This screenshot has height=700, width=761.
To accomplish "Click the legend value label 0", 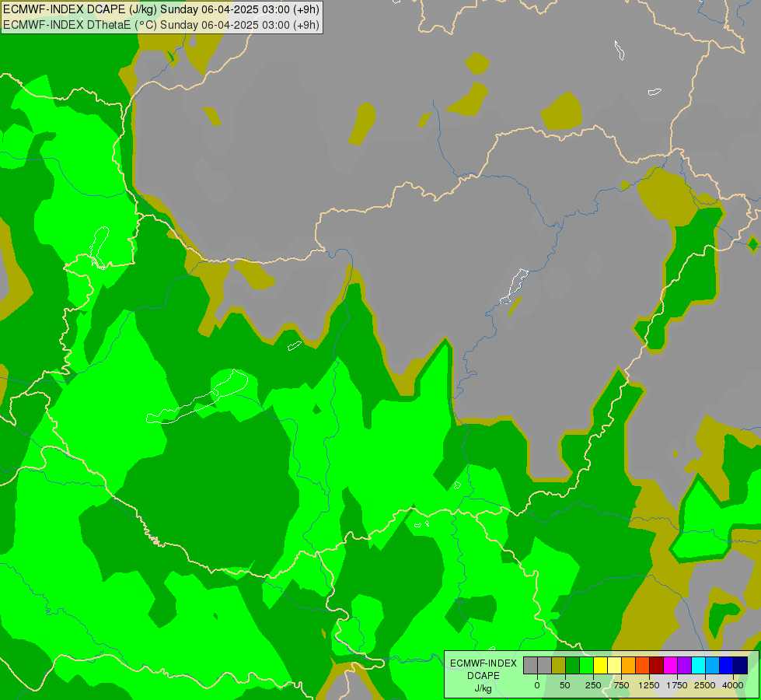I will click(537, 685).
